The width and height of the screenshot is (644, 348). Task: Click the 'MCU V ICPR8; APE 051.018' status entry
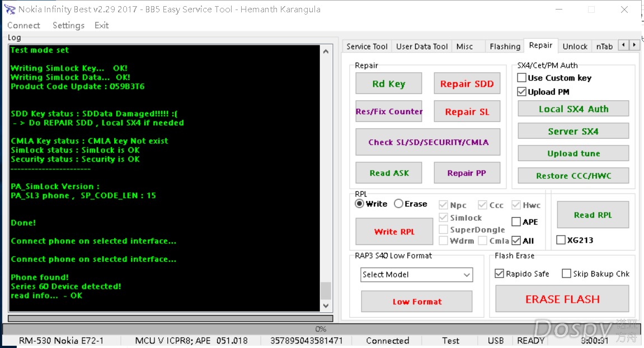[191, 341]
